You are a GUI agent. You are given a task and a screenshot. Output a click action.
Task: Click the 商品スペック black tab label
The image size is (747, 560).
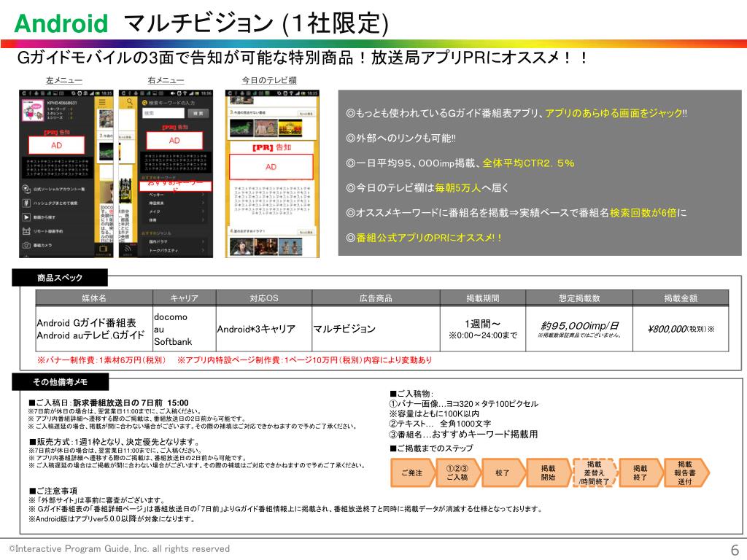(60, 278)
